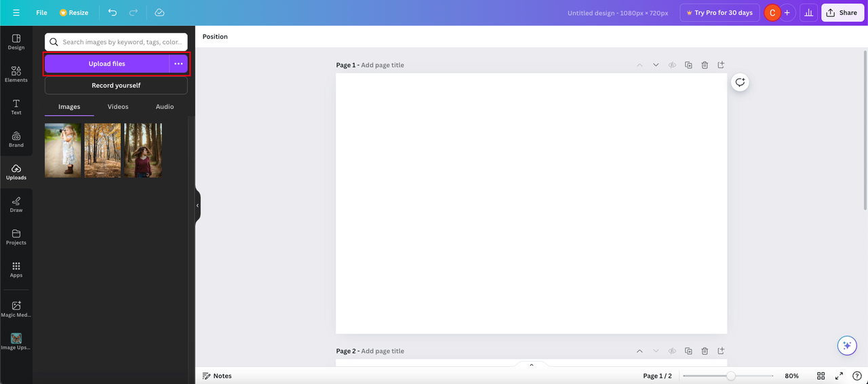
Task: Edit the Page 2 title field
Action: tap(382, 351)
